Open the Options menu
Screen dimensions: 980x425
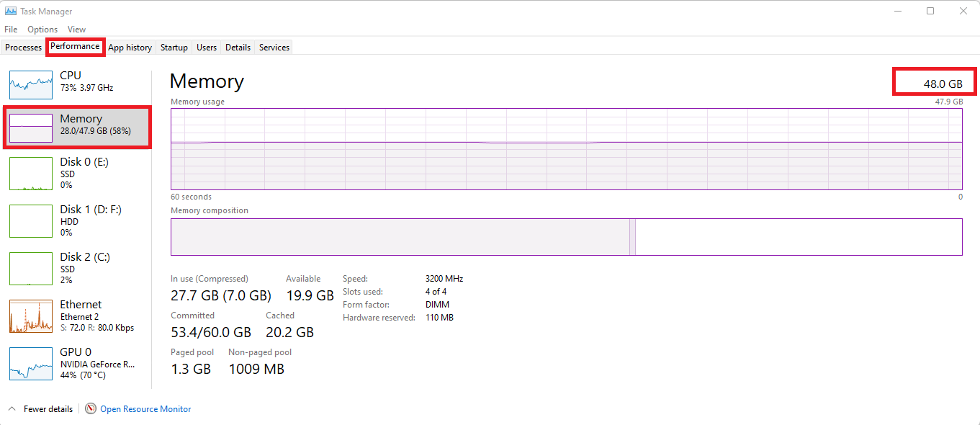pos(42,30)
